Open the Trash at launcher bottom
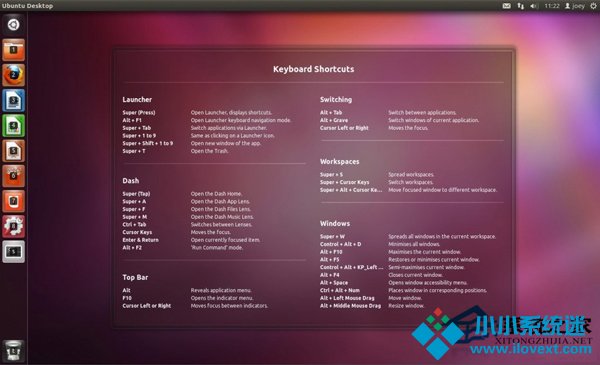 13,350
